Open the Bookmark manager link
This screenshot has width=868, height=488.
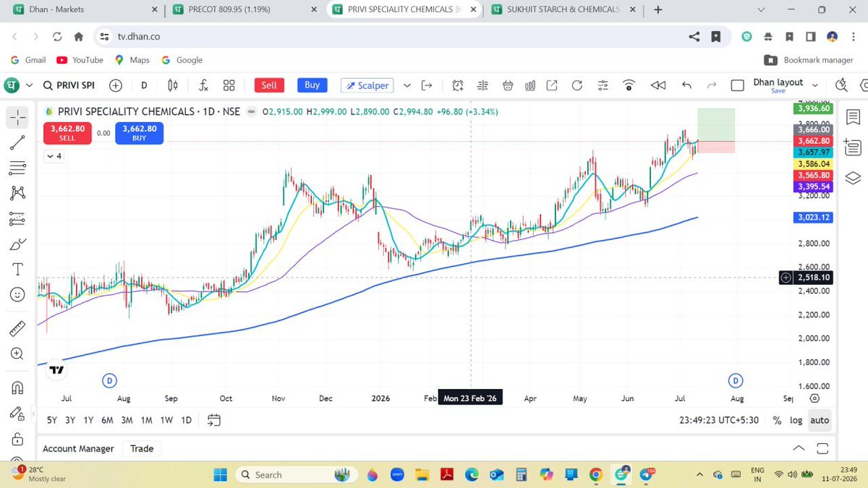coord(809,60)
